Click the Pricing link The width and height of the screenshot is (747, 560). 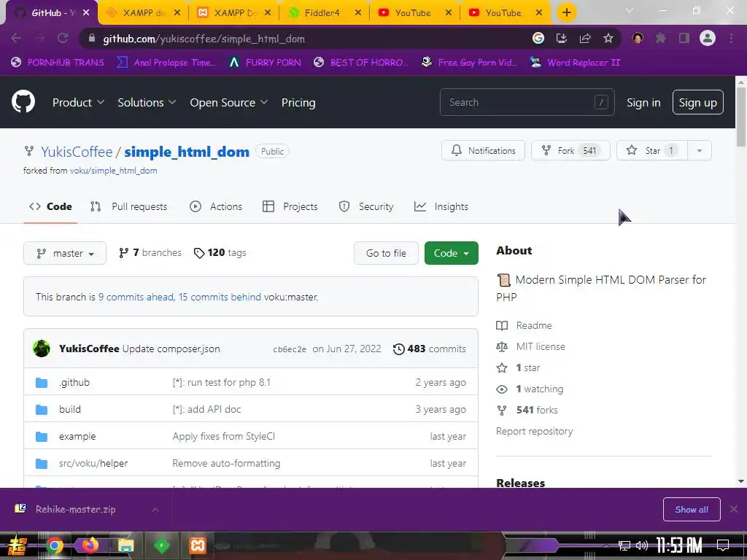298,102
